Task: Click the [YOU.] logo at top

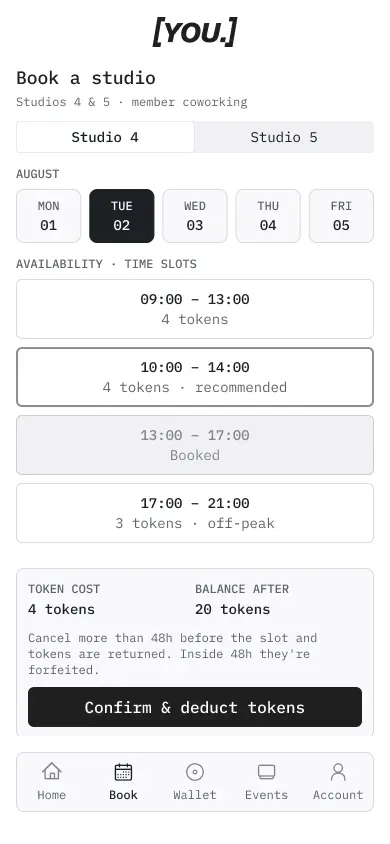Action: coord(195,32)
